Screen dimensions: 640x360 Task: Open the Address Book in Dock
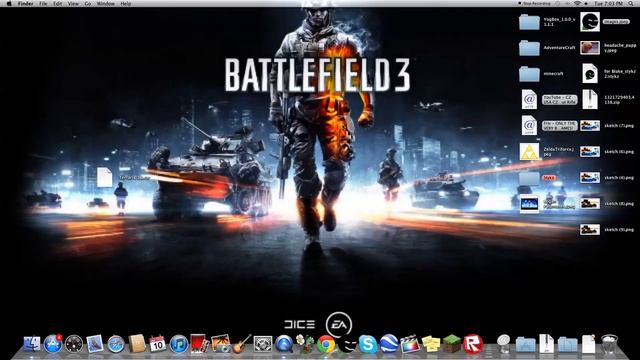tap(137, 344)
